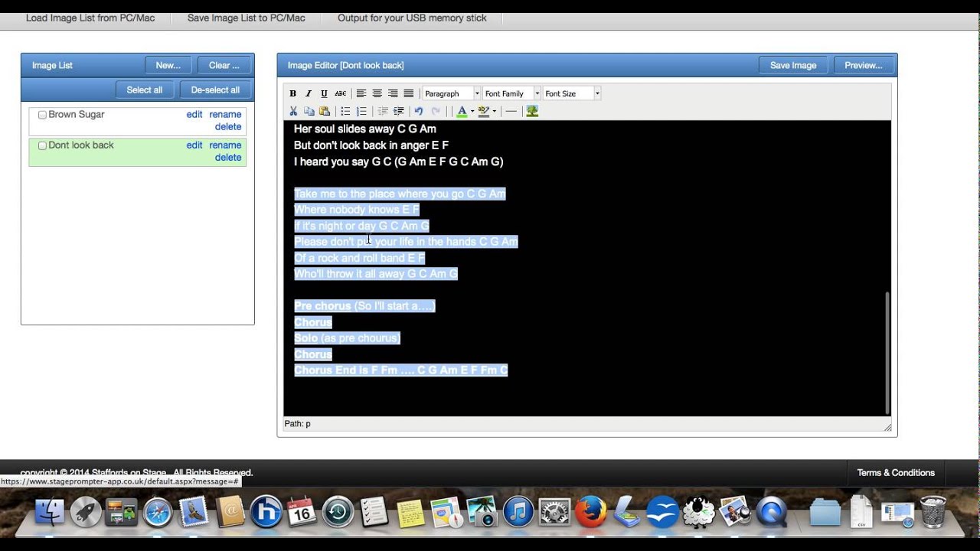The image size is (980, 551).
Task: Click the editor vertical scrollbar
Action: 887,352
